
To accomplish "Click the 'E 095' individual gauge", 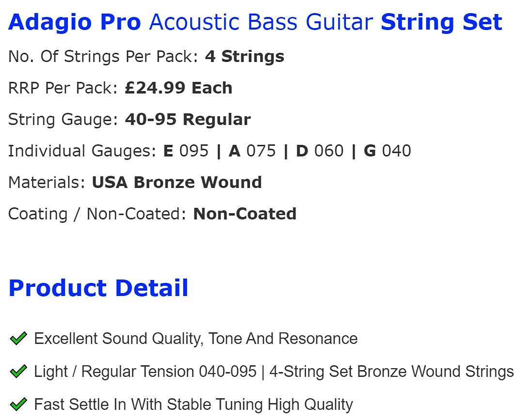I will [x=186, y=151].
